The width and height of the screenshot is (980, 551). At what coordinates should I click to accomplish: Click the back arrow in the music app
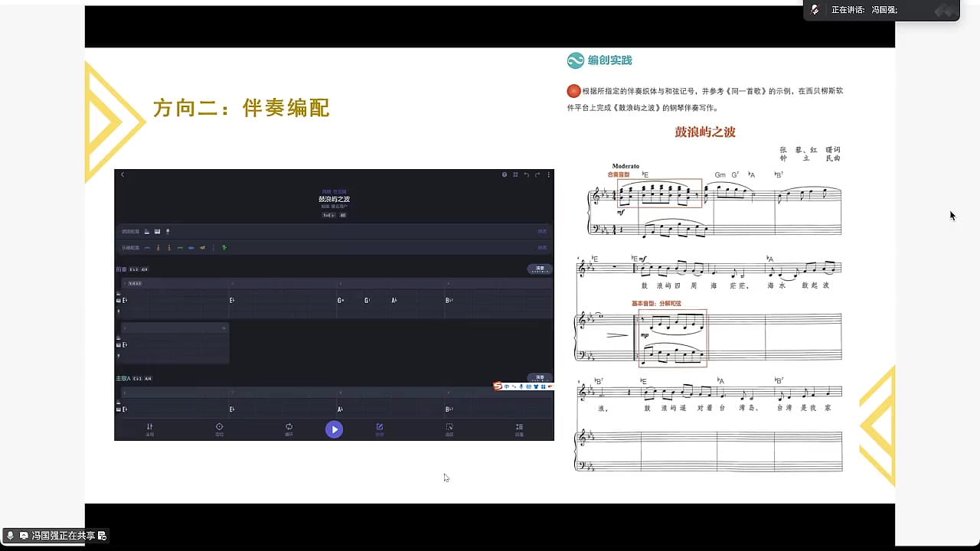pyautogui.click(x=122, y=174)
